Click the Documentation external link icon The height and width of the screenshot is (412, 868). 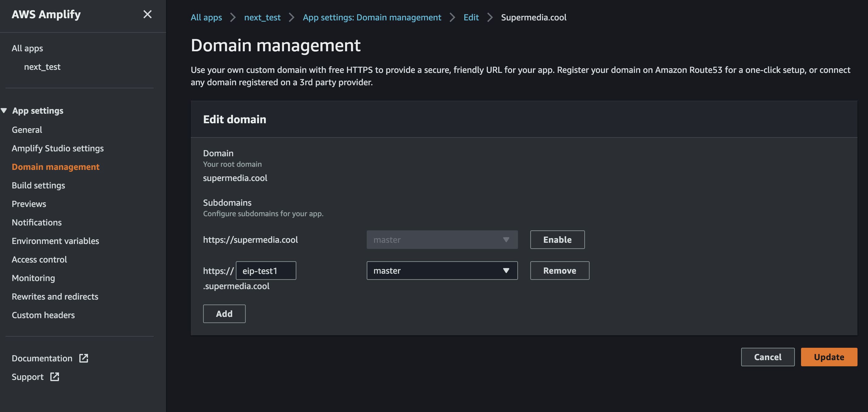[x=84, y=358]
